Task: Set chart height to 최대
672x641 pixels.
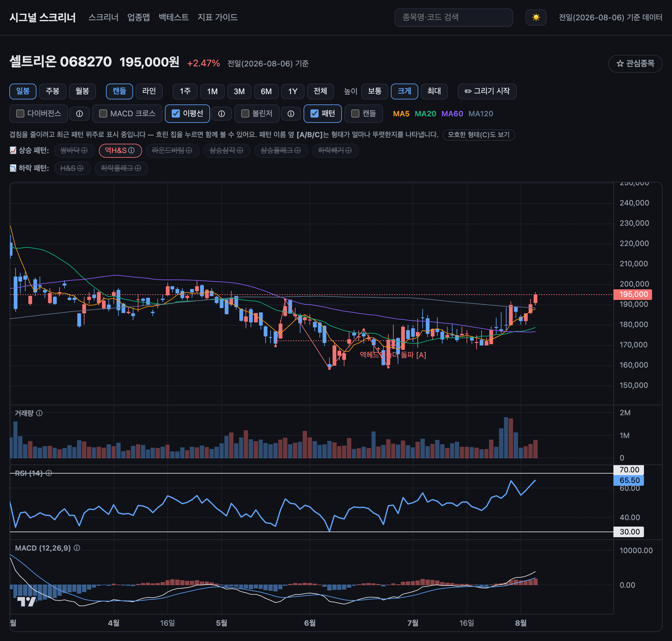Action: [x=434, y=91]
